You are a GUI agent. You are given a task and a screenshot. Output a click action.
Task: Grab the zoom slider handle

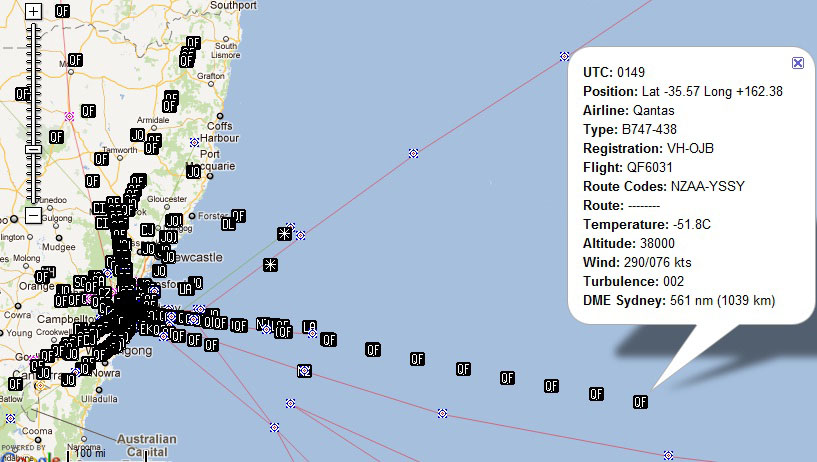[x=33, y=149]
